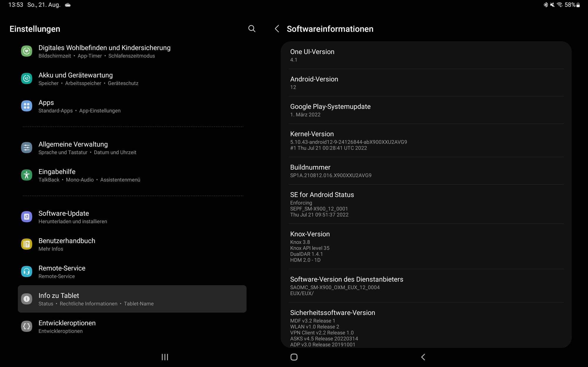Tap the back arrow beside Softwareinformationen
588x367 pixels.
coord(277,29)
